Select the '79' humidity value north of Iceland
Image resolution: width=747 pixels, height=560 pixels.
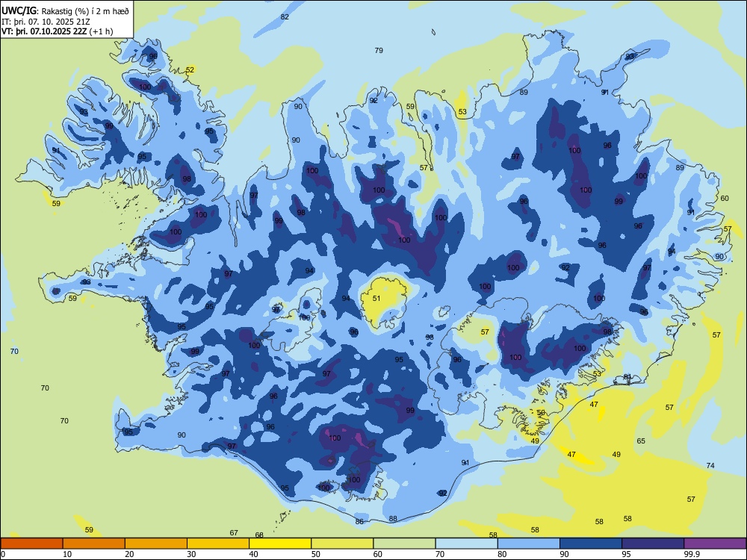(379, 50)
